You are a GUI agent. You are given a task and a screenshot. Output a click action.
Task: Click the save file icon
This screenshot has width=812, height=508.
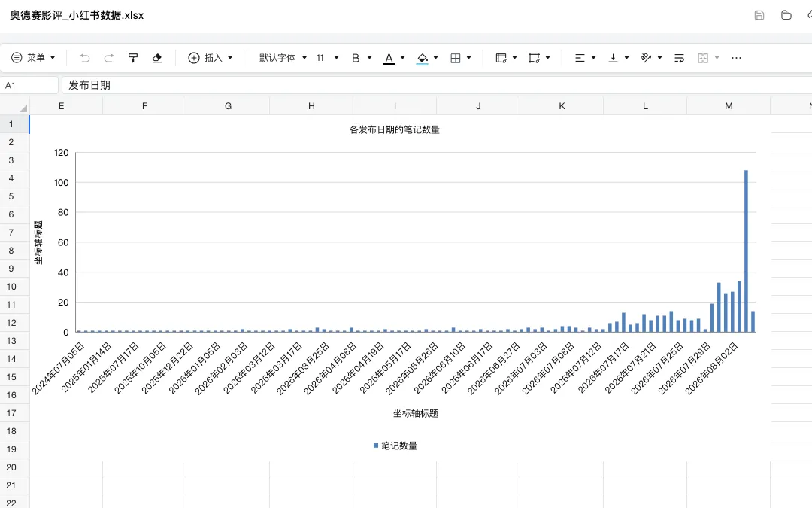click(759, 15)
